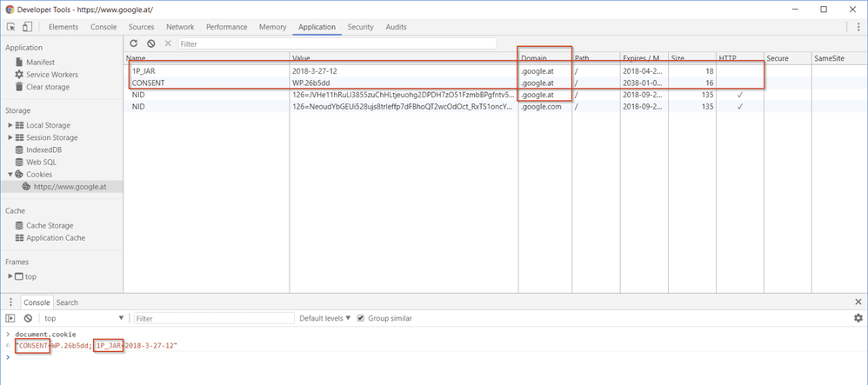Clear all cookies with the block icon
868x385 pixels.
point(151,43)
